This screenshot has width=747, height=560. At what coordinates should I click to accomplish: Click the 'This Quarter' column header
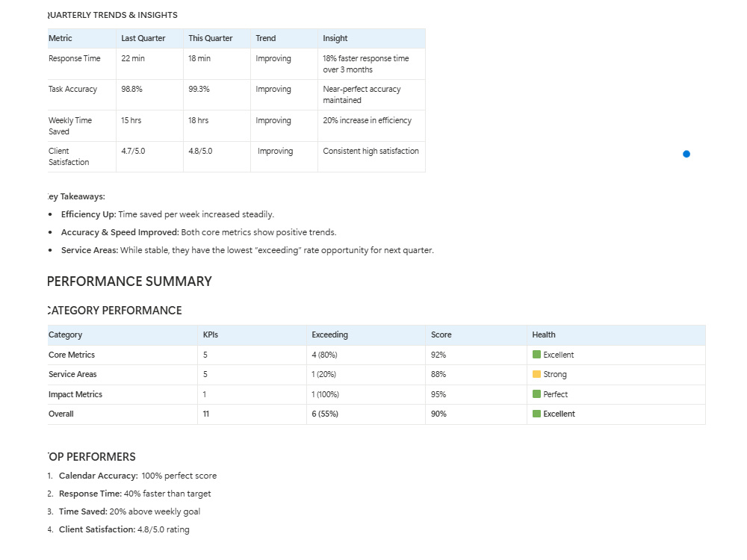[210, 38]
